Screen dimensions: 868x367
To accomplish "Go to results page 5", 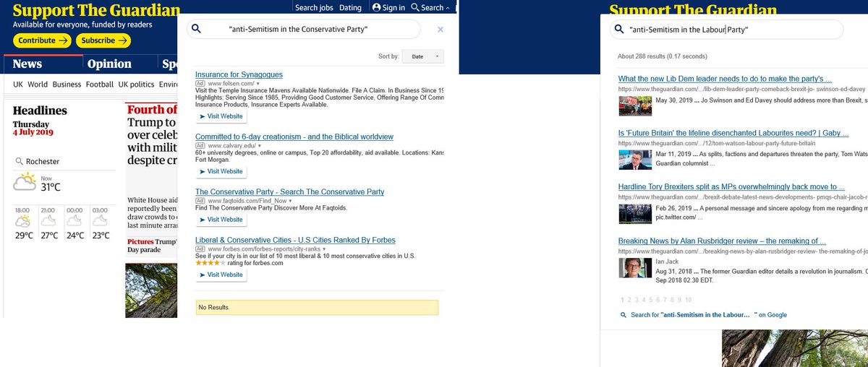I will coord(651,299).
